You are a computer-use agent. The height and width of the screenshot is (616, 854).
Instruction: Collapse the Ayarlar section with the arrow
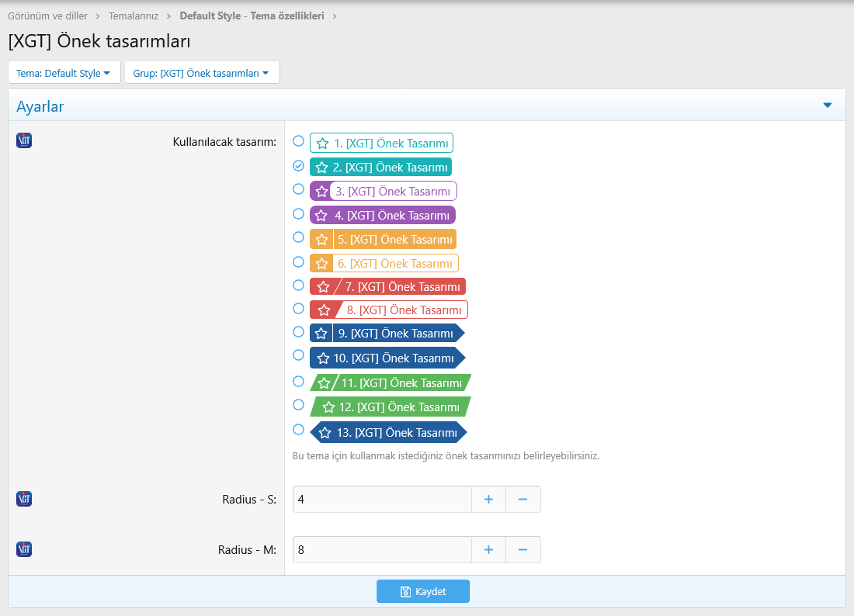click(x=827, y=106)
